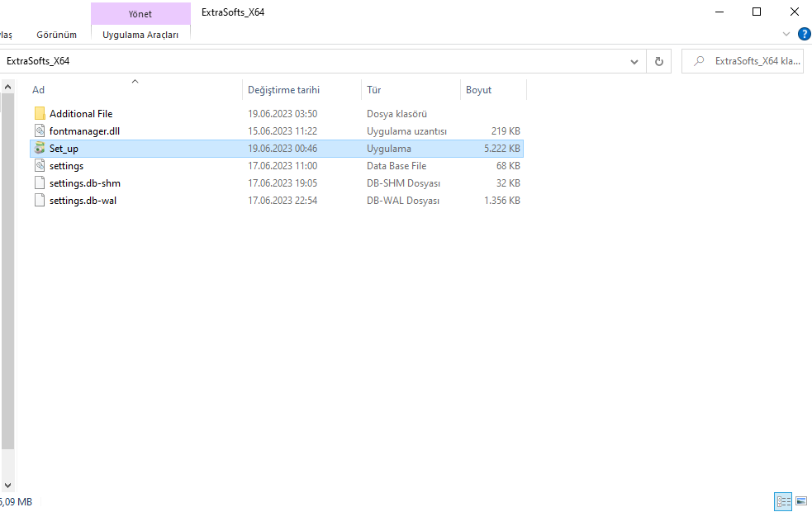Click the 32 KB size cell
This screenshot has height=512, width=812.
coord(508,183)
